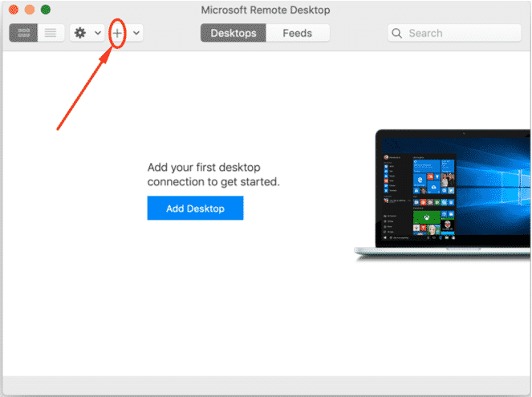Open the Feeds tab
Image resolution: width=532 pixels, height=397 pixels.
point(296,33)
